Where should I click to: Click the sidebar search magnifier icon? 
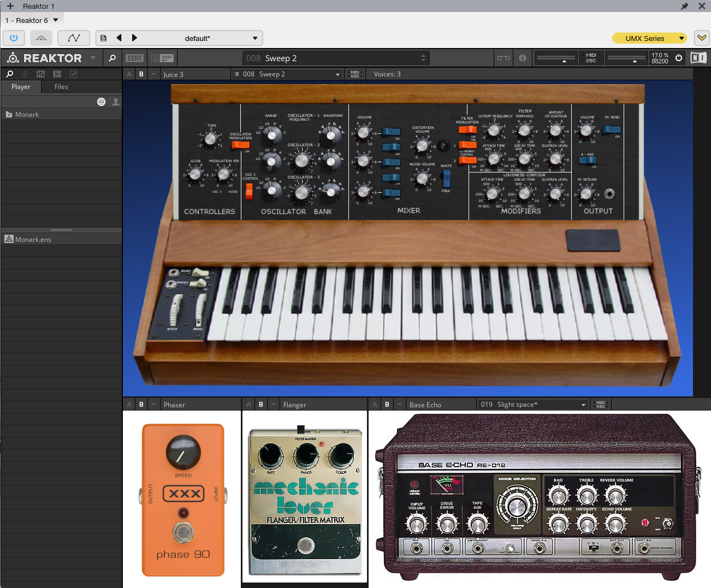point(9,74)
